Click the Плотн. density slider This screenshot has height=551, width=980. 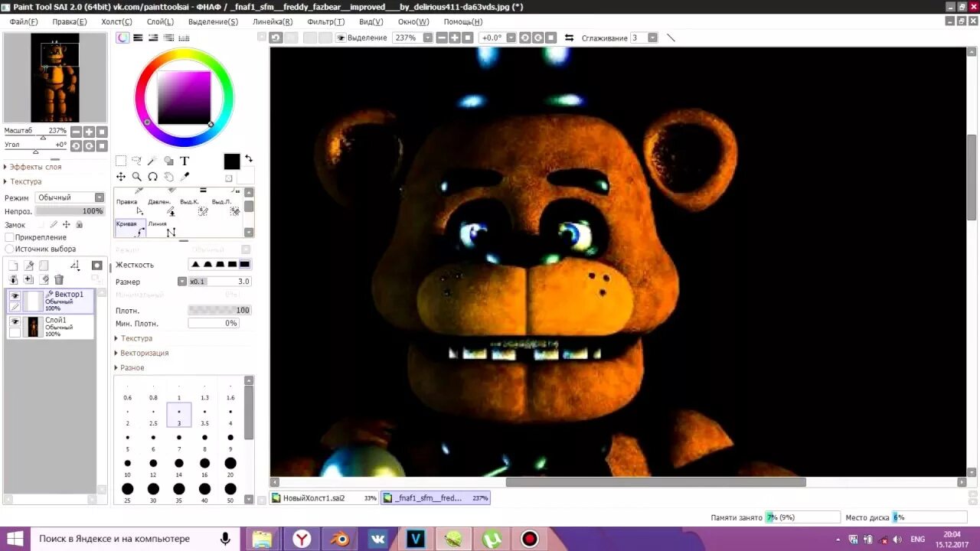[220, 310]
